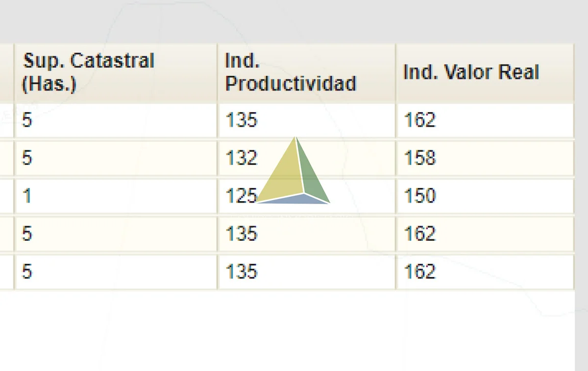Select Sup. Catastral 5 in last row
The image size is (588, 371).
[27, 271]
